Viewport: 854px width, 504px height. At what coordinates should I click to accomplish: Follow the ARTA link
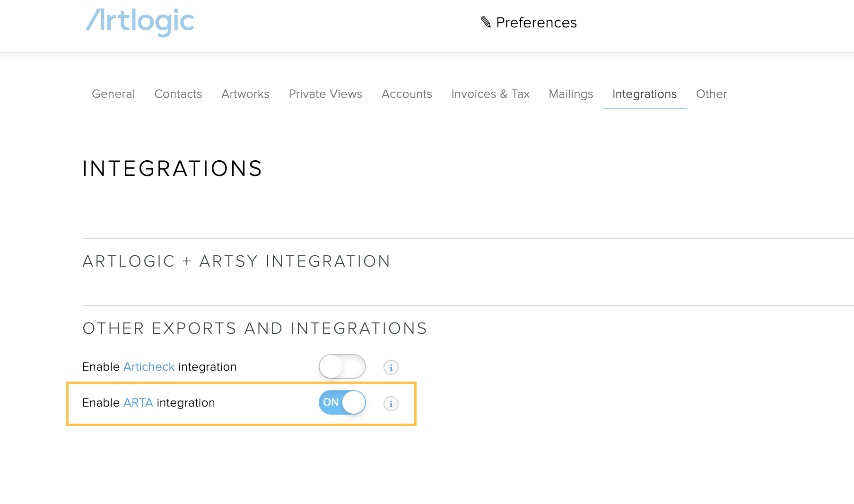point(138,403)
